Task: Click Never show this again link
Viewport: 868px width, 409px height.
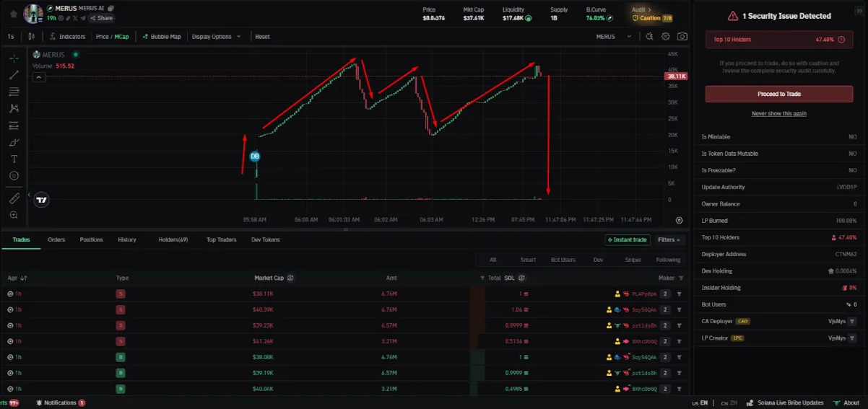Action: 779,113
